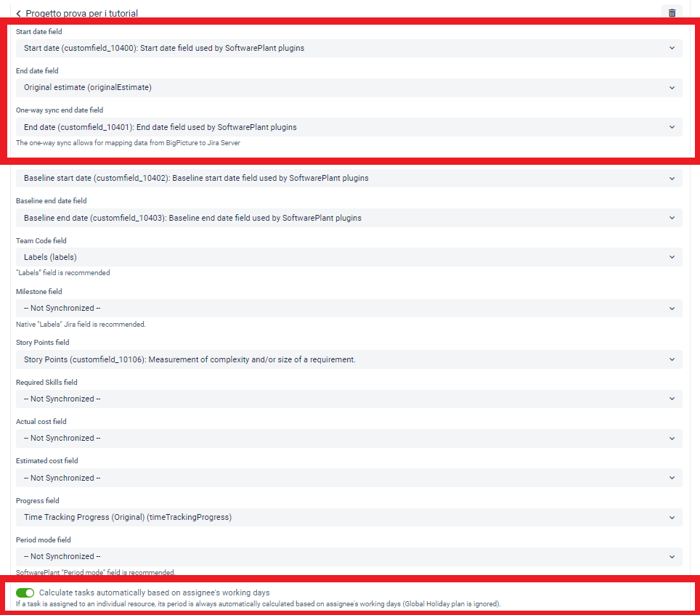This screenshot has width=700, height=615.
Task: Open the Milestone field dropdown
Action: [x=349, y=307]
